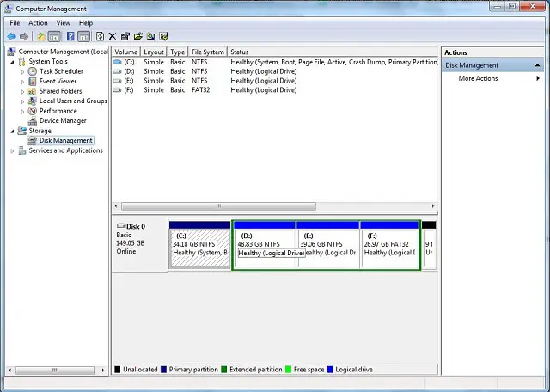Open the Help menu
The image size is (550, 392).
point(86,23)
